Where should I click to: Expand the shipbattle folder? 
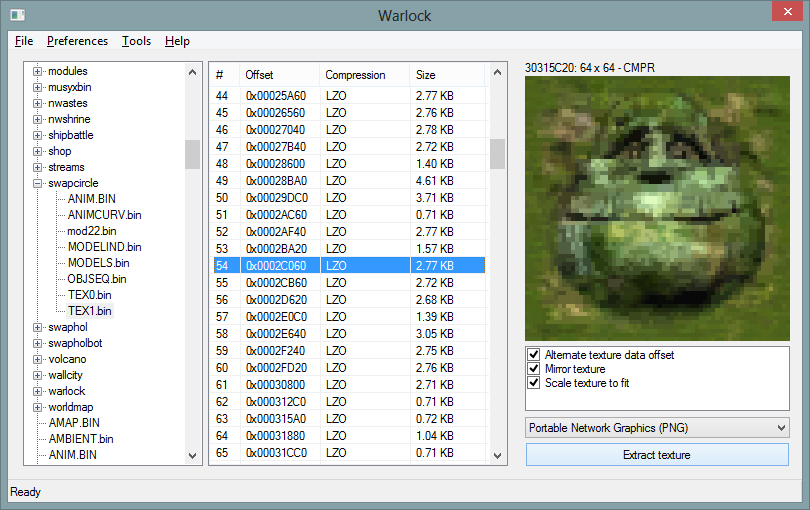(x=37, y=135)
